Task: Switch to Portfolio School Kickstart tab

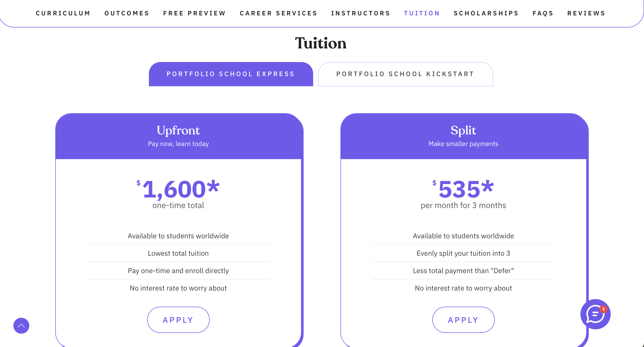Action: coord(405,74)
